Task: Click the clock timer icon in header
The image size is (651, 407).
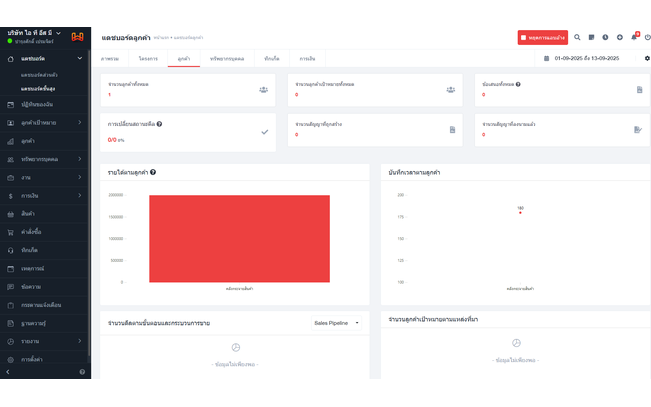Action: (605, 37)
